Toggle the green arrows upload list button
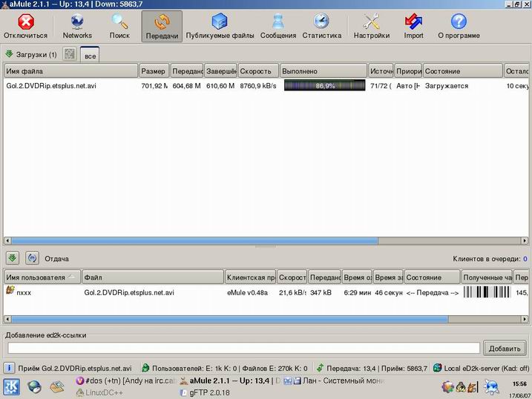Screen dimensions: 532x399 (x=13, y=258)
